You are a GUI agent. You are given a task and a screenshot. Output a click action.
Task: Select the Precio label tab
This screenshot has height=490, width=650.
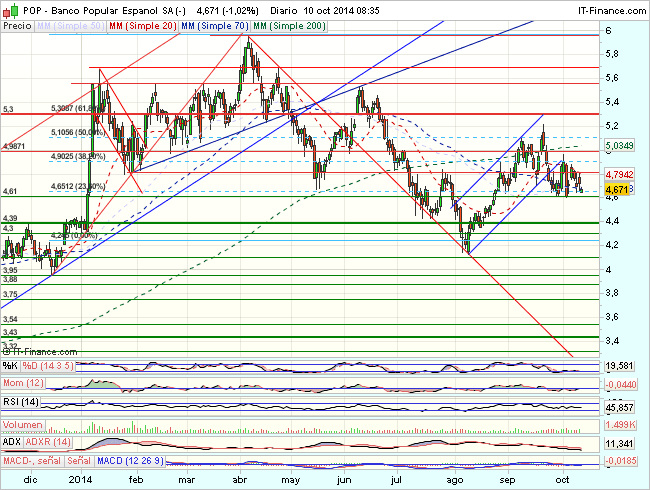pyautogui.click(x=16, y=23)
